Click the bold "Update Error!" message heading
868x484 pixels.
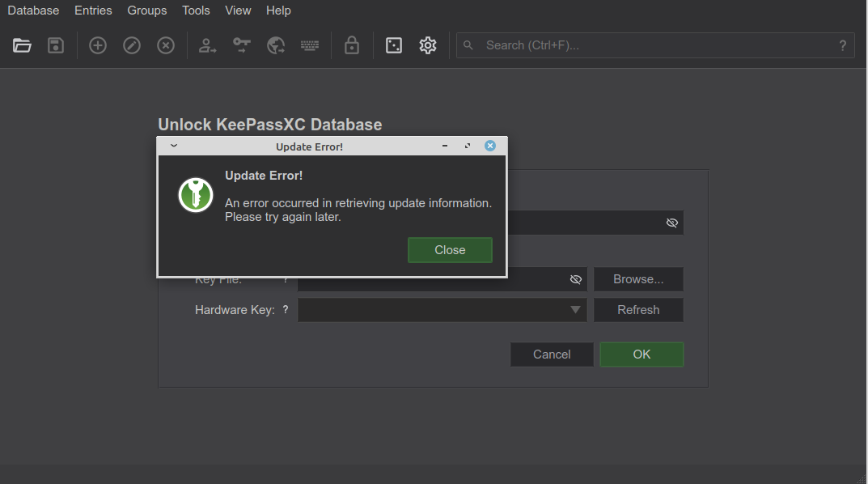tap(264, 176)
